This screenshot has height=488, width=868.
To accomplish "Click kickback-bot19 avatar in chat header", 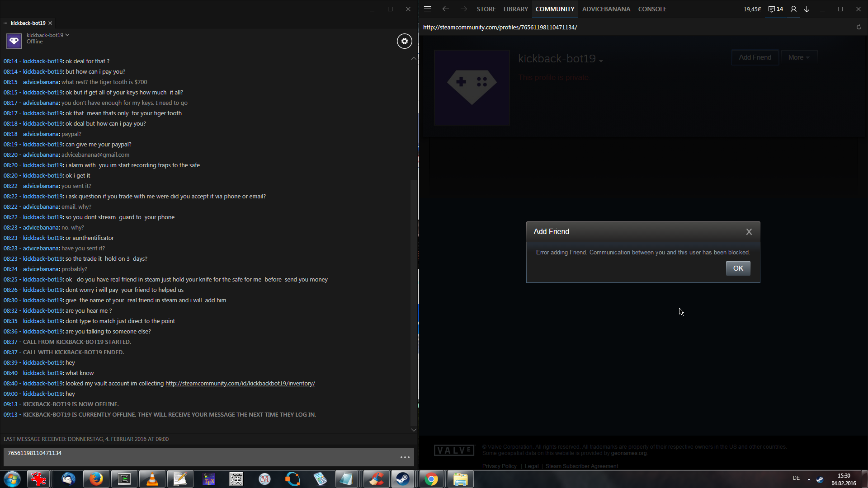I will pos(14,41).
